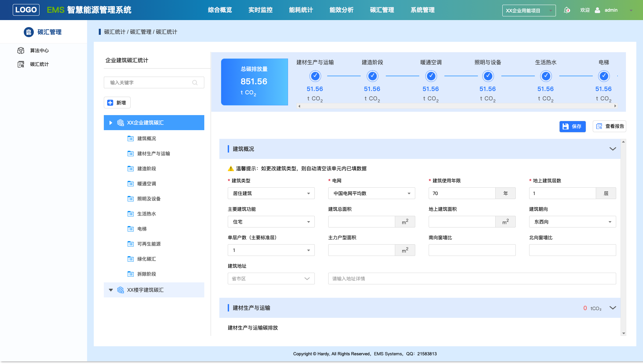Click the 查看报告 button
Screen dimensions: 643x364
coord(609,126)
